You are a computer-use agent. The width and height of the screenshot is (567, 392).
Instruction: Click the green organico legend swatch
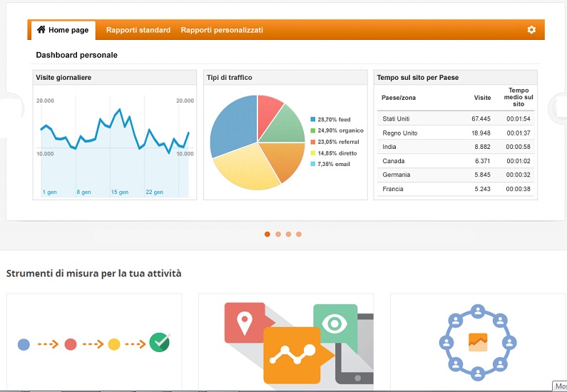tap(313, 130)
